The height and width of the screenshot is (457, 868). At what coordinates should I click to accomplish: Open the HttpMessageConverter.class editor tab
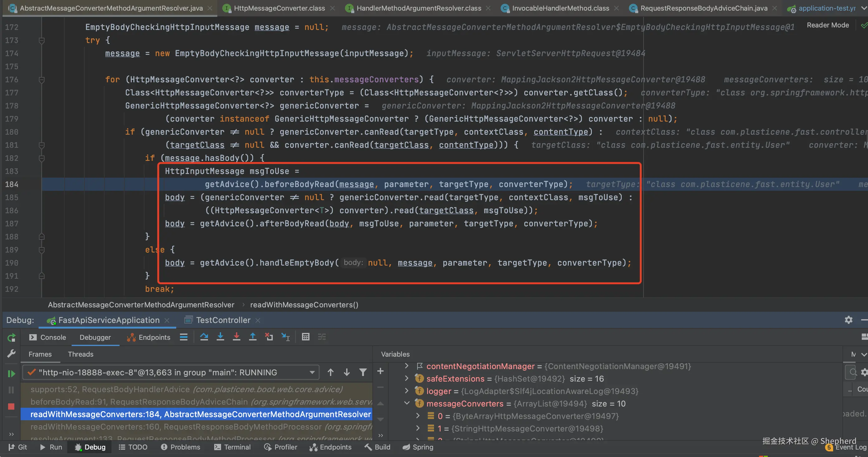coord(279,8)
